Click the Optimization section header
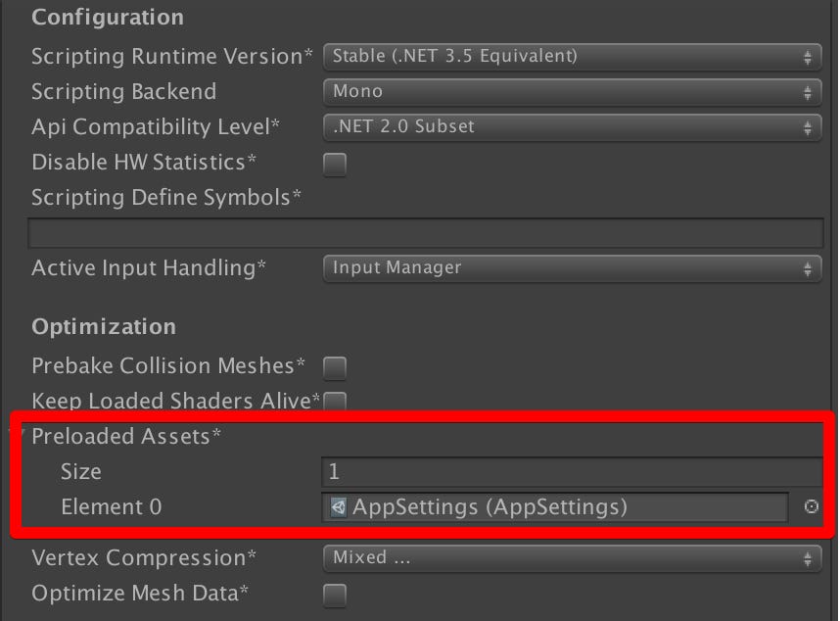The height and width of the screenshot is (621, 840). tap(103, 326)
